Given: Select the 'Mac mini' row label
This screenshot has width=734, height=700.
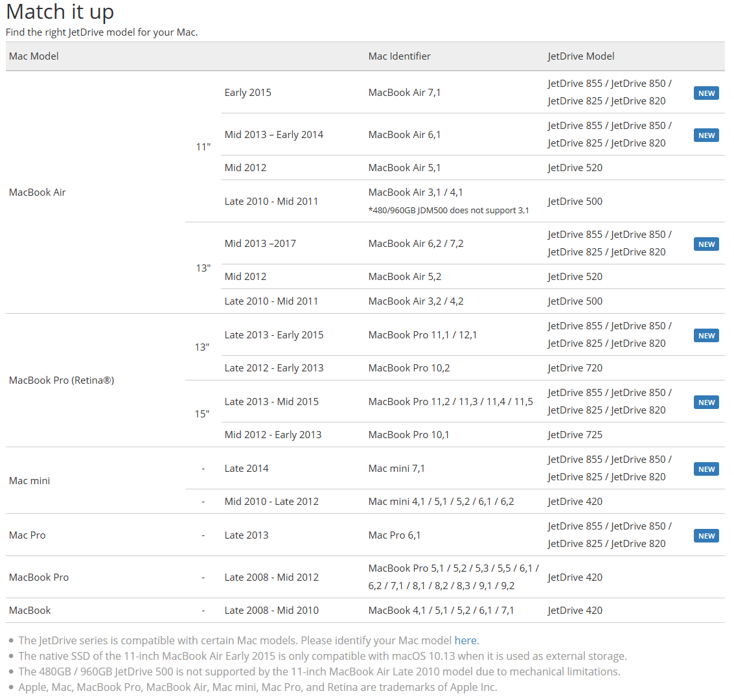Looking at the screenshot, I should click(30, 481).
